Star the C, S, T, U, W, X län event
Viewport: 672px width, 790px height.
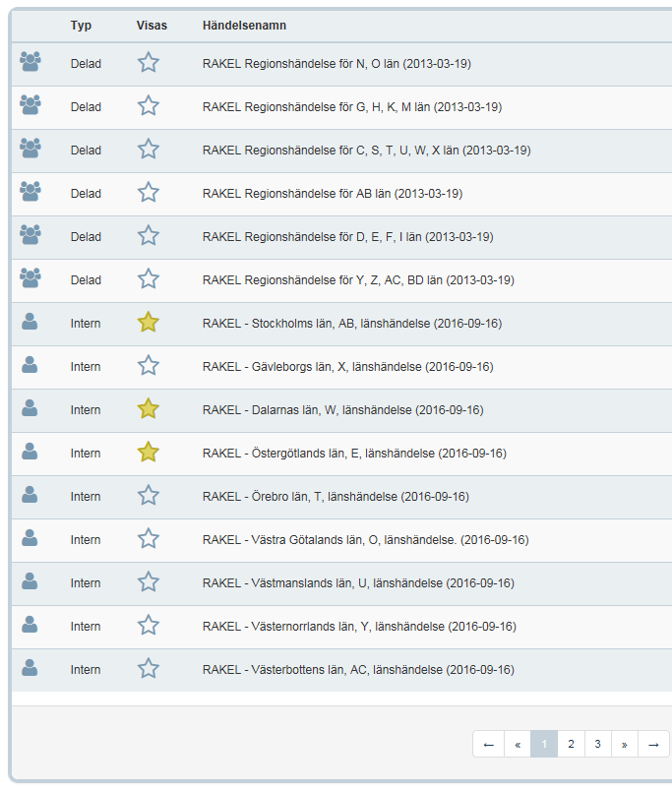149,150
